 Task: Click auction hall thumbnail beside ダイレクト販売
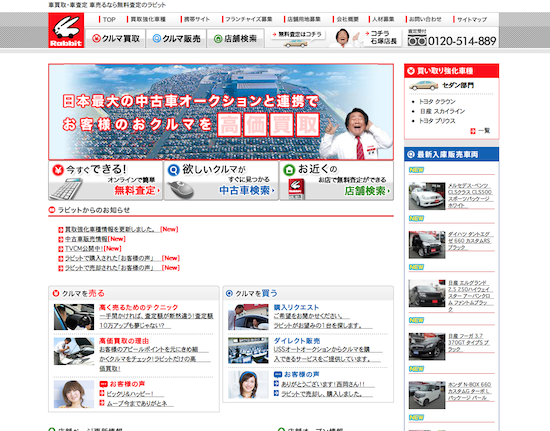tap(248, 351)
